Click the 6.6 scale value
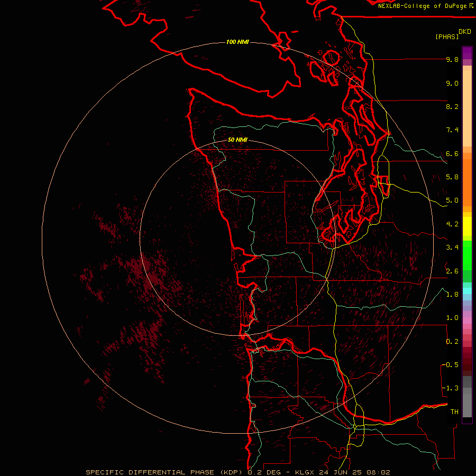The width and height of the screenshot is (476, 476). click(452, 154)
